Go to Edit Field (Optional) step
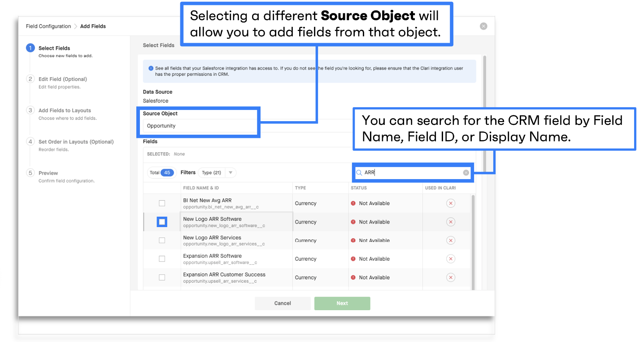 click(63, 79)
